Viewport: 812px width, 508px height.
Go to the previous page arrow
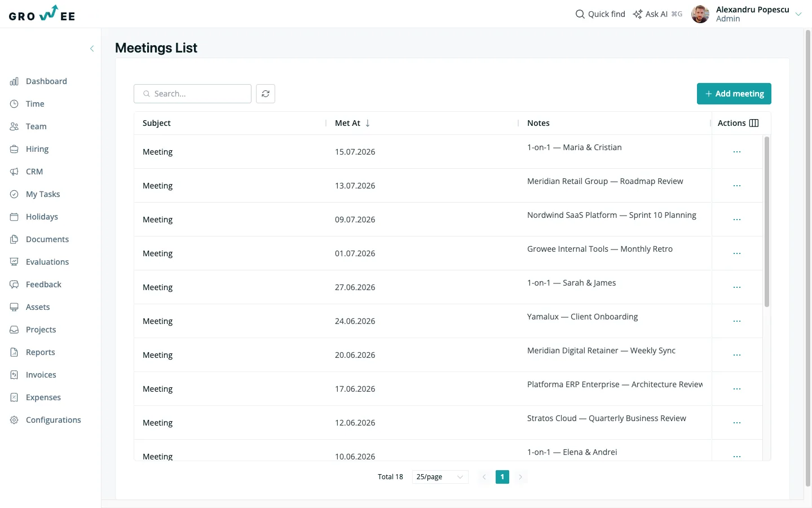484,477
